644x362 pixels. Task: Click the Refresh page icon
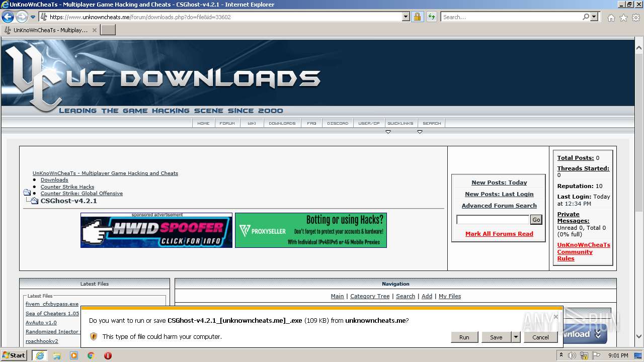tap(431, 17)
